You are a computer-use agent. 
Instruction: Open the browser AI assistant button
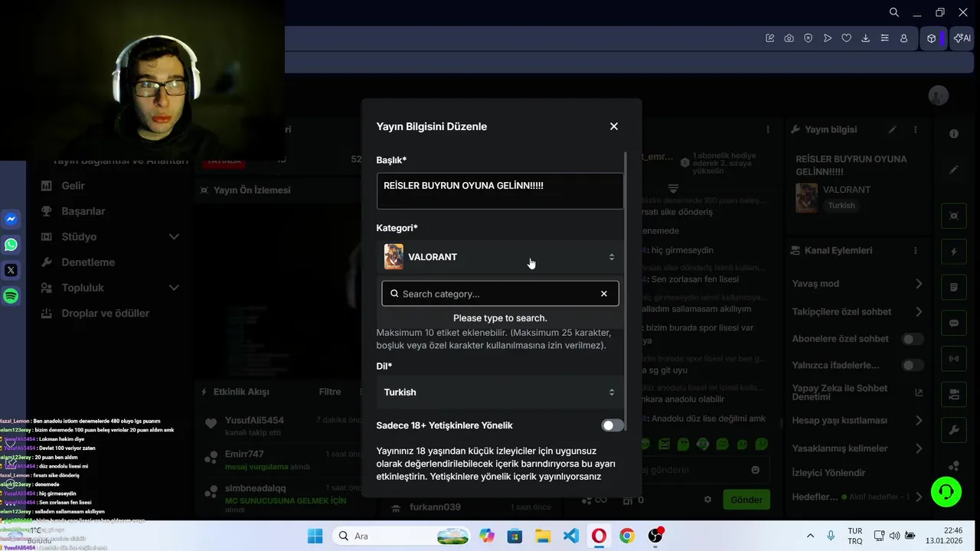(x=962, y=38)
